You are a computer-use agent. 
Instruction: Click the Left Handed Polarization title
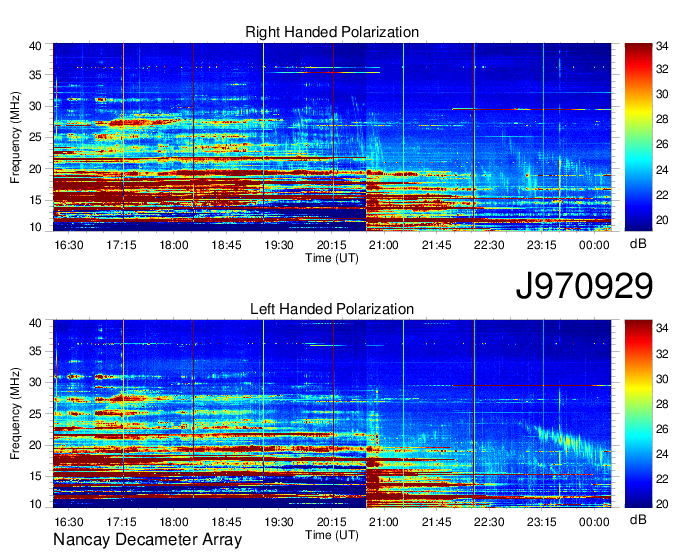tap(332, 309)
